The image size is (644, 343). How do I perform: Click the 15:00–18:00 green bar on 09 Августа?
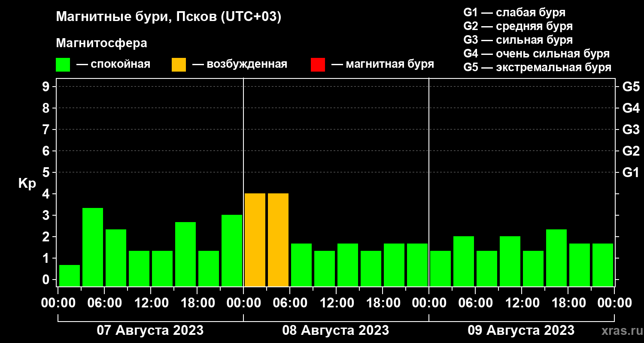pos(556,258)
